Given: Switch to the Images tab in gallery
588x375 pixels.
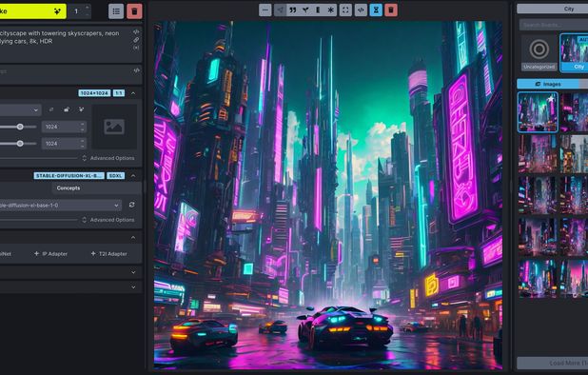Looking at the screenshot, I should (548, 84).
